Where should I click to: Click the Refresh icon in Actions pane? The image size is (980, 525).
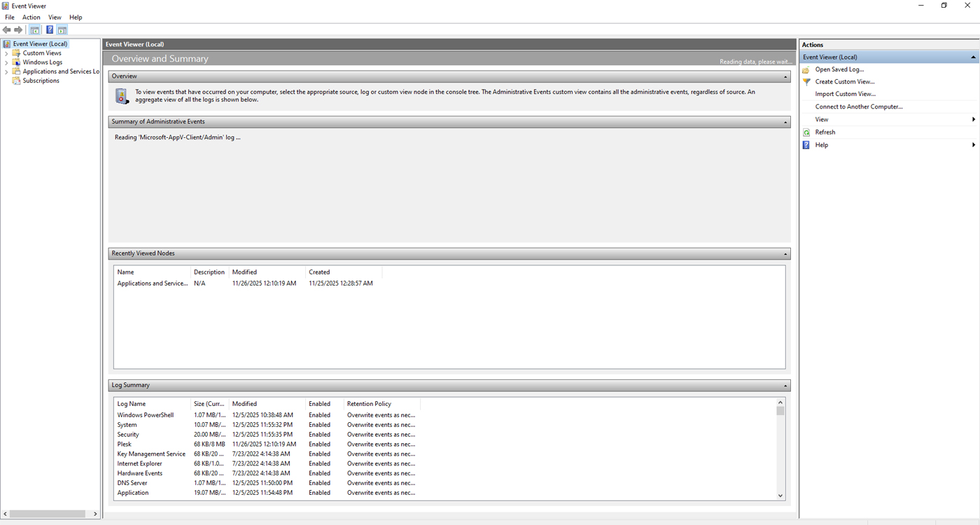tap(806, 132)
